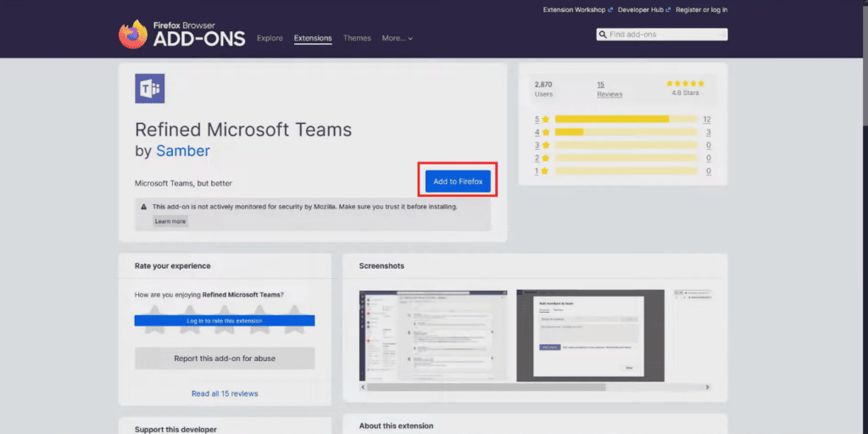Viewport: 868px width, 434px height.
Task: Click the Firefox Browser Add-ons logo
Action: [x=181, y=34]
